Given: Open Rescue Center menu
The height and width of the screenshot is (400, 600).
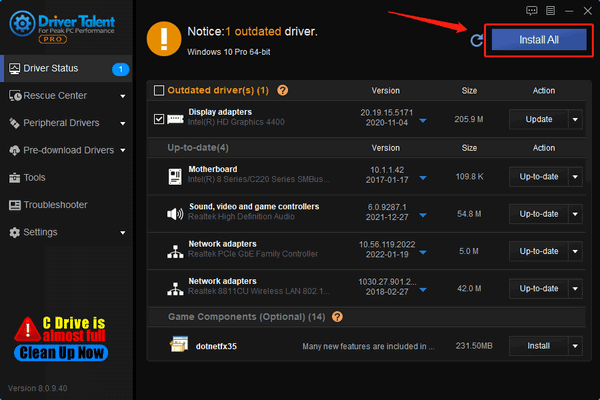Looking at the screenshot, I should [x=66, y=96].
